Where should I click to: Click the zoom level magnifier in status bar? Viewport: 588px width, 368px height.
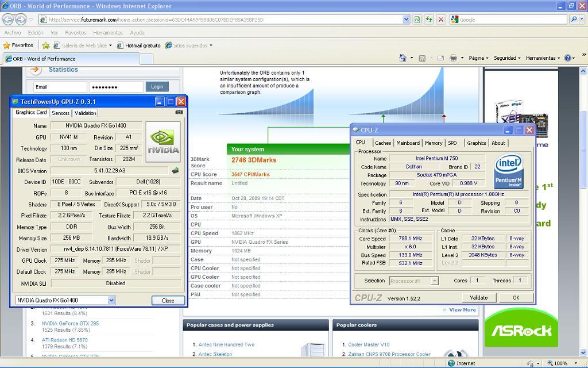pyautogui.click(x=550, y=363)
